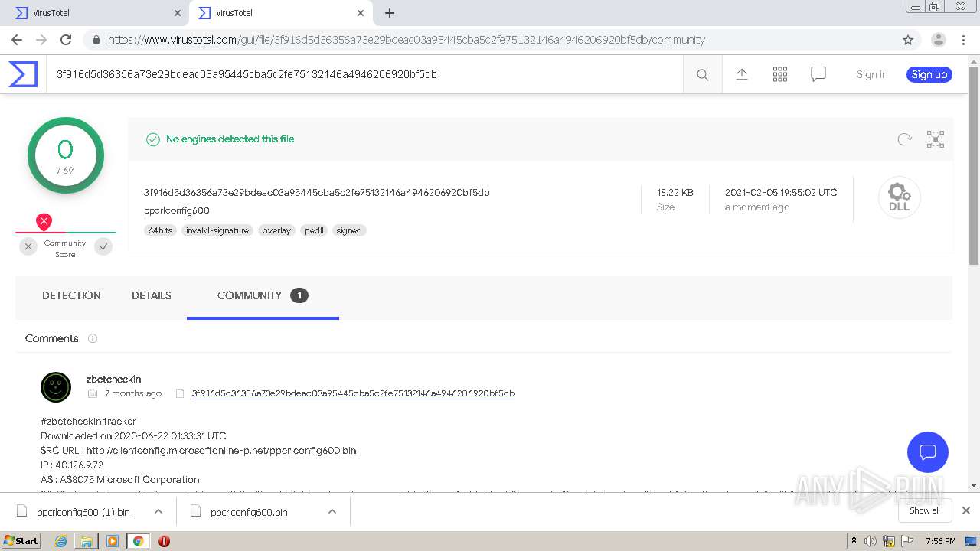The image size is (980, 551).
Task: Click the volume icon in the system tray
Action: coord(871,541)
